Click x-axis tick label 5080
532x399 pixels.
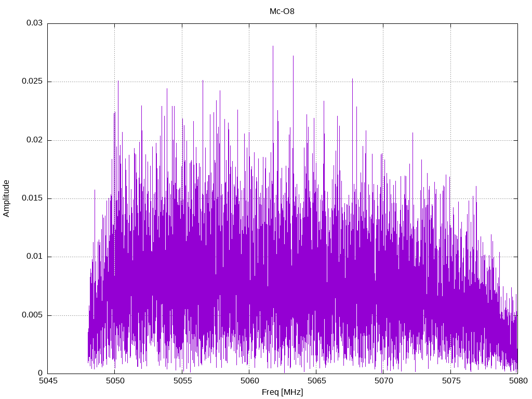(x=518, y=381)
